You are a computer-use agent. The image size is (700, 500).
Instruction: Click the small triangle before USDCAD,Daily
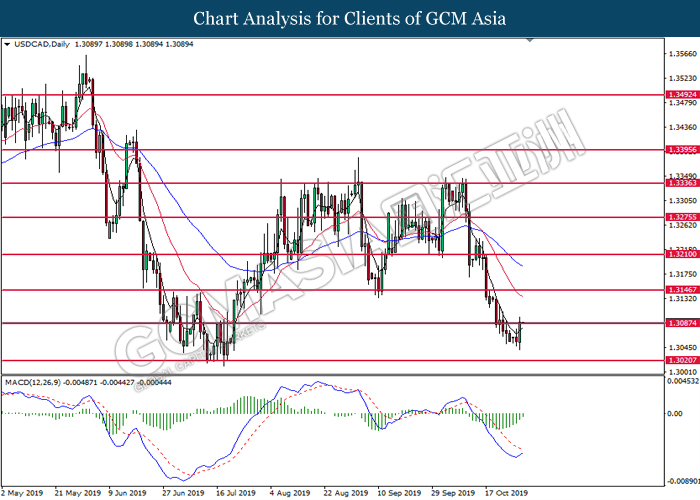click(x=8, y=46)
